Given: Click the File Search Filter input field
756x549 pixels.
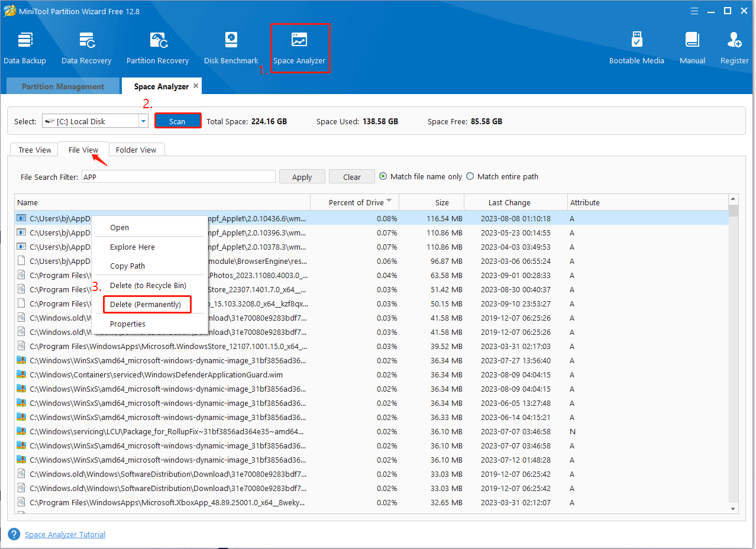Looking at the screenshot, I should point(179,176).
